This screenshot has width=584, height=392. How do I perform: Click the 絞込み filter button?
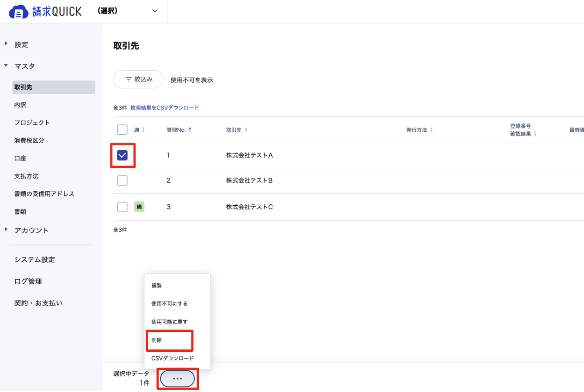tap(139, 80)
